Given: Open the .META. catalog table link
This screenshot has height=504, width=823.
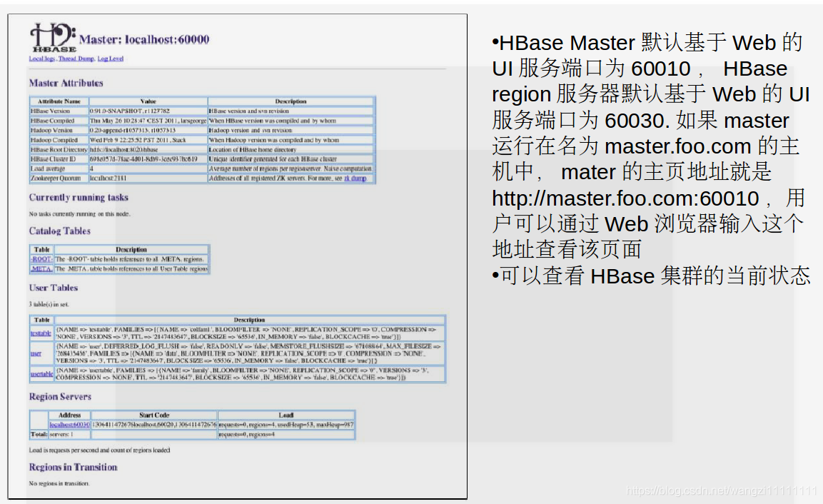Looking at the screenshot, I should pos(41,268).
